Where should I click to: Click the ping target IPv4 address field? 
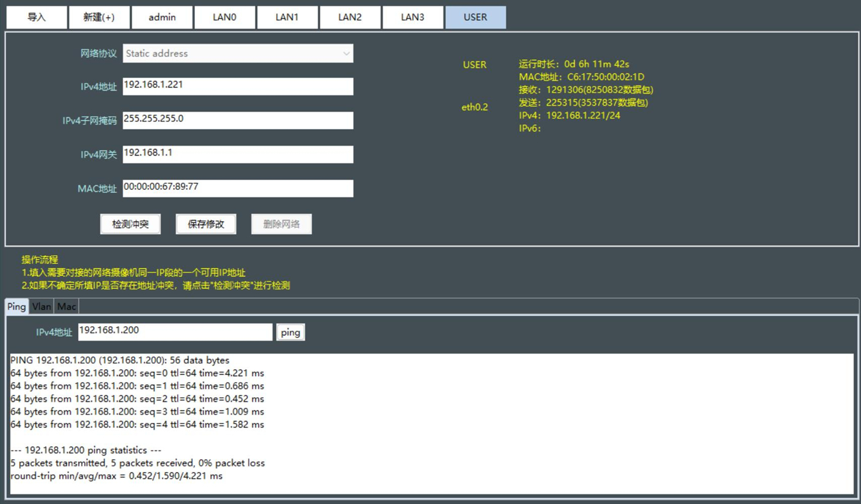pyautogui.click(x=175, y=331)
